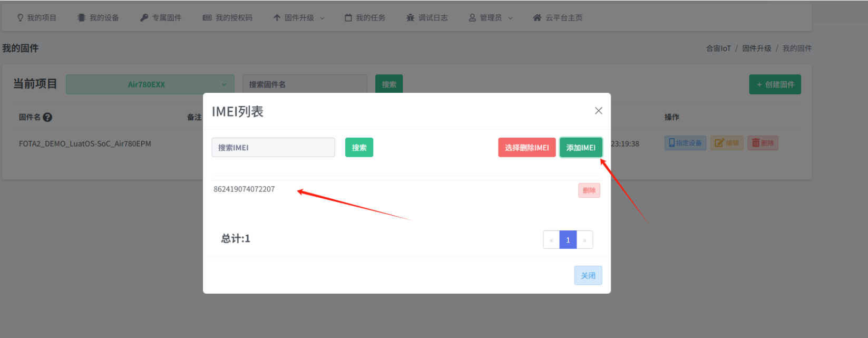This screenshot has height=338, width=868.
Task: Click the chip icon beside 我的设备
Action: click(x=81, y=18)
